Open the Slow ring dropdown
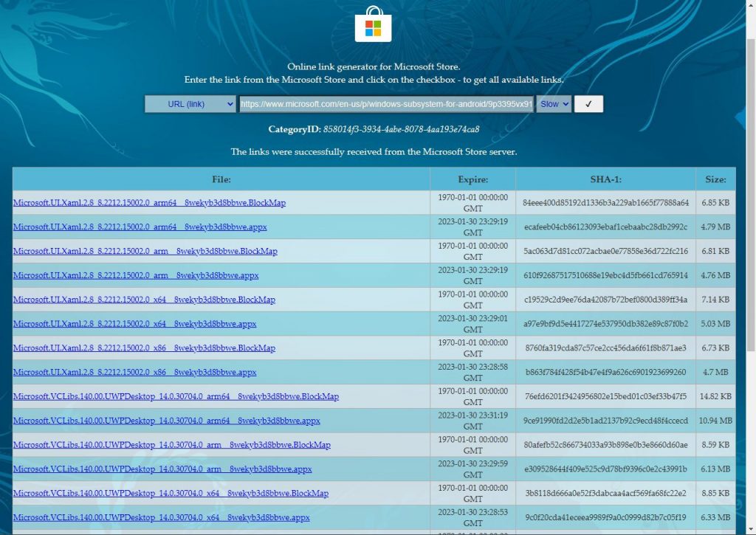 pyautogui.click(x=554, y=104)
